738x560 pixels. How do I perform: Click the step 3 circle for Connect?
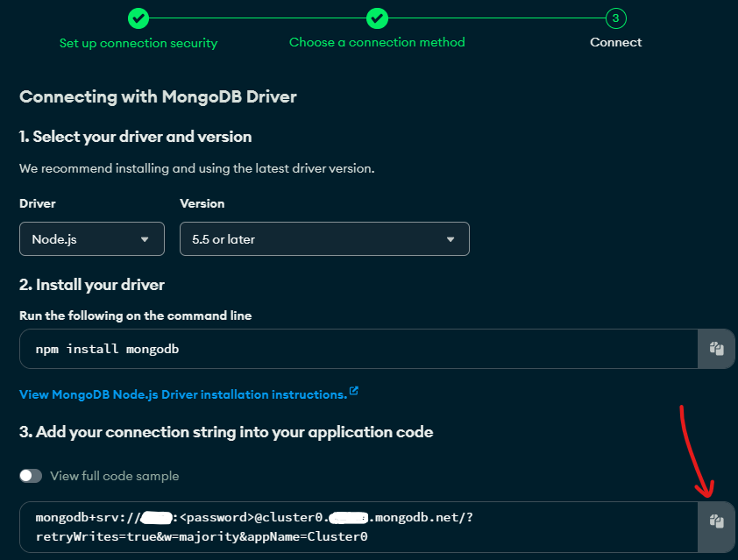[615, 18]
